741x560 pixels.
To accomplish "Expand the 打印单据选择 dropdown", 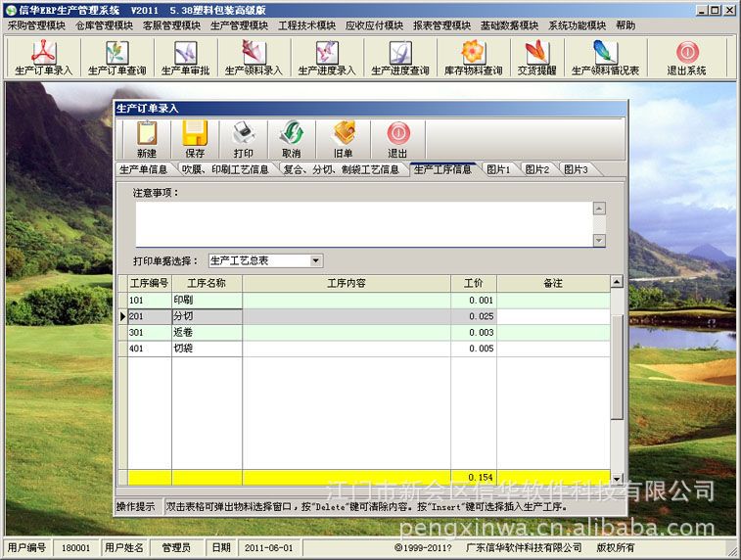I will click(315, 260).
